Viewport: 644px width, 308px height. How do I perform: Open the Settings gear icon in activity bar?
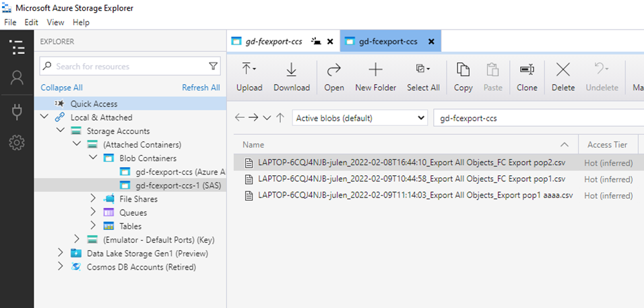coord(17,142)
